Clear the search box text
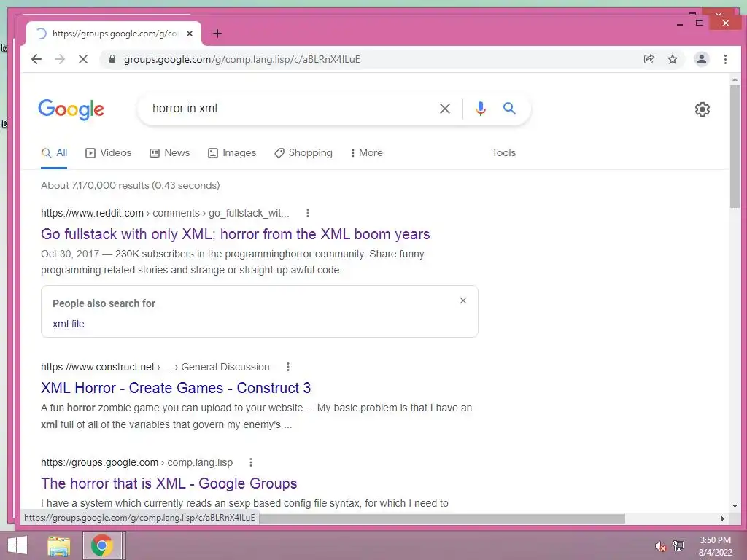 point(444,109)
